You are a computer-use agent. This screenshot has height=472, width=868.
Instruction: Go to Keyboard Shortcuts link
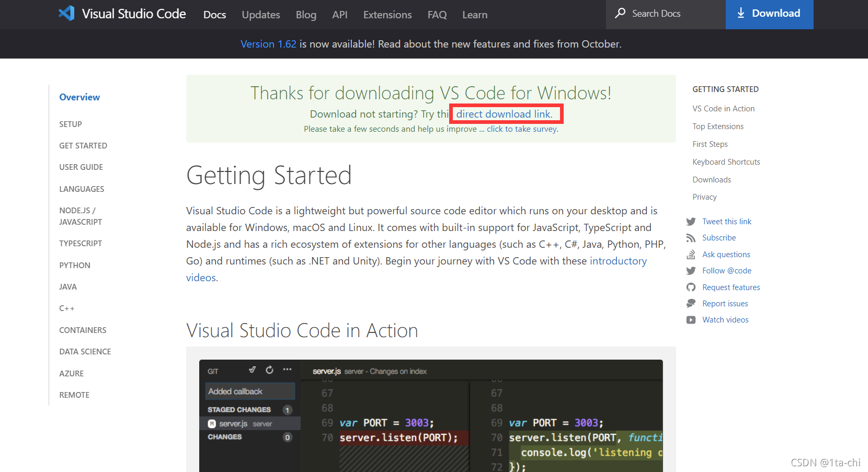point(726,162)
